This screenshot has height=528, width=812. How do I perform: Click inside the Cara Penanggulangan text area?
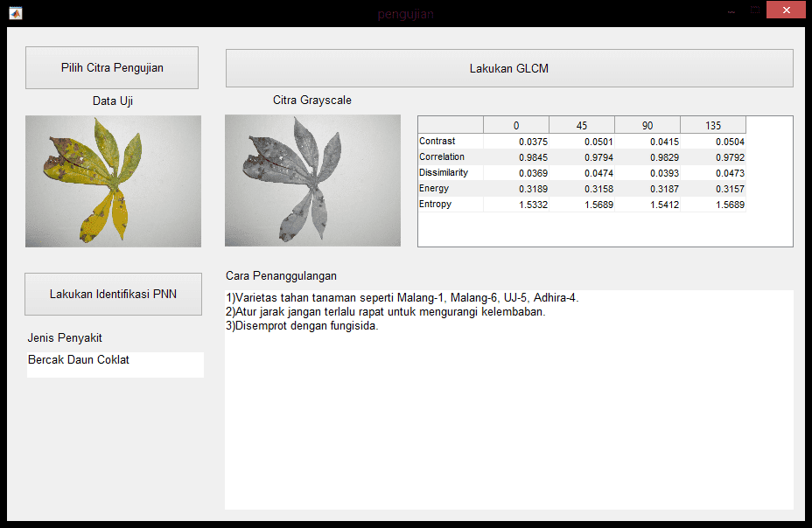point(509,411)
